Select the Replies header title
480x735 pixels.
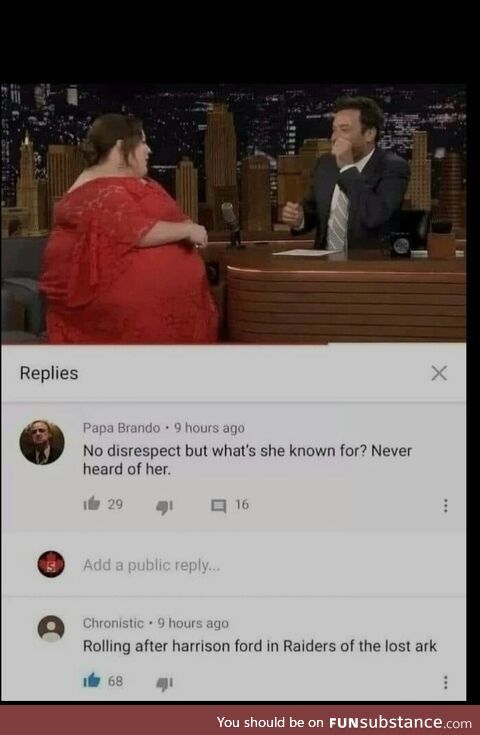pos(49,373)
